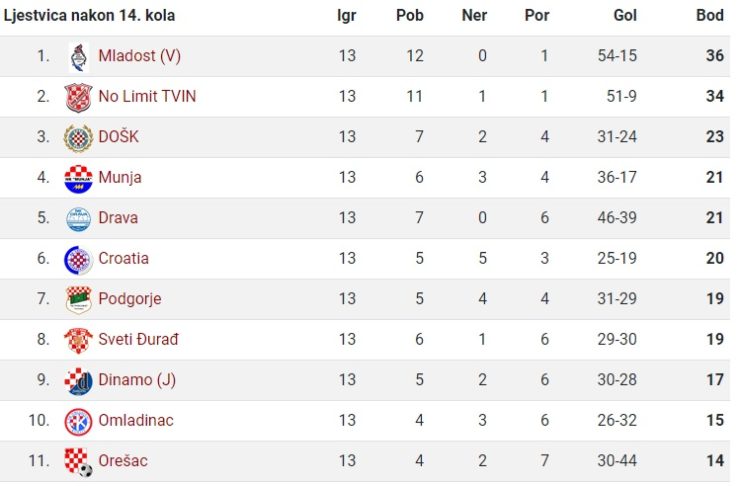Click the Croatia club crest
741x486 pixels.
click(78, 260)
